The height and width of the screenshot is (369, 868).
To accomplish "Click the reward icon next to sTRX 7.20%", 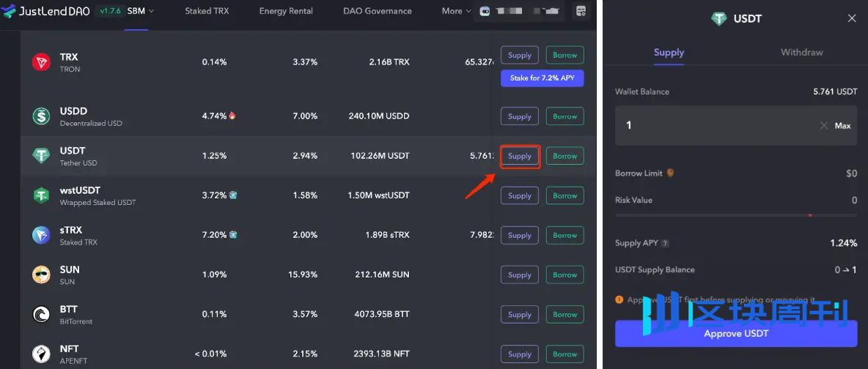I will click(233, 234).
